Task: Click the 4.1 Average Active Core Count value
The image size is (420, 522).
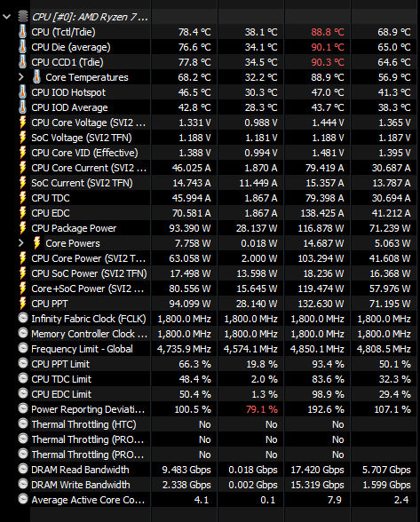Action: [x=202, y=500]
